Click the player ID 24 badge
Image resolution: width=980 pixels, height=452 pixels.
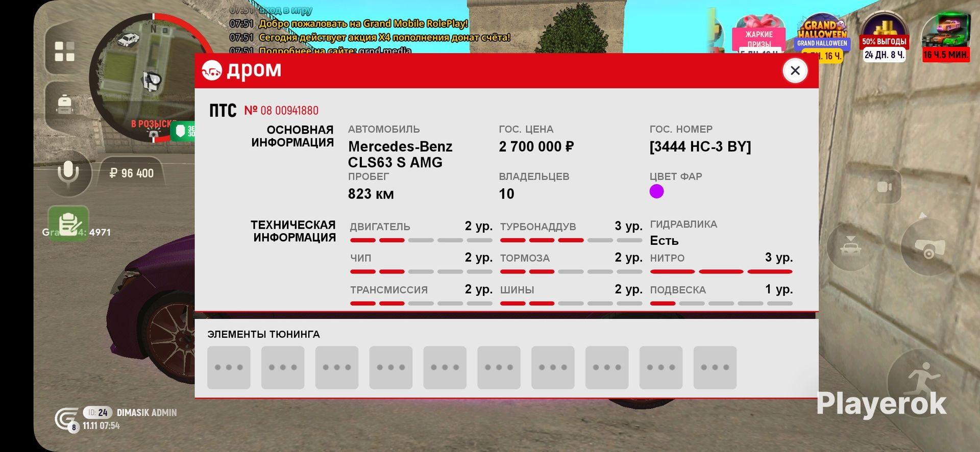point(97,412)
